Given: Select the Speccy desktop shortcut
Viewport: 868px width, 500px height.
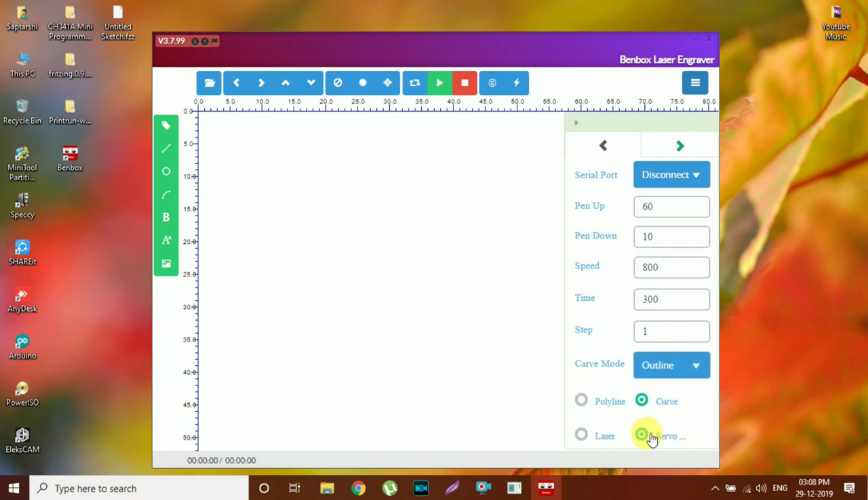Looking at the screenshot, I should pos(22,206).
